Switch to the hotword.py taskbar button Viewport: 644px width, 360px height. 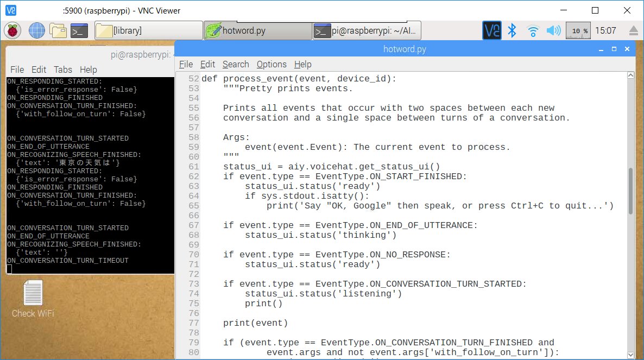pyautogui.click(x=257, y=31)
